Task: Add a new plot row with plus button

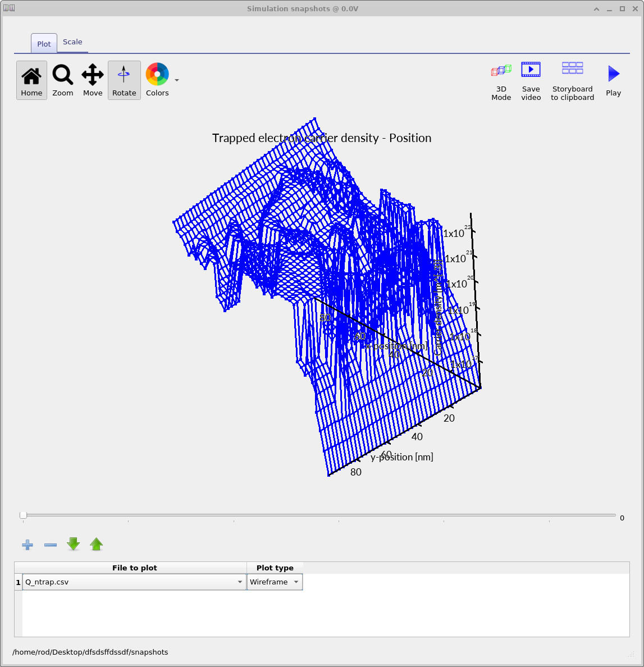Action: pos(27,544)
